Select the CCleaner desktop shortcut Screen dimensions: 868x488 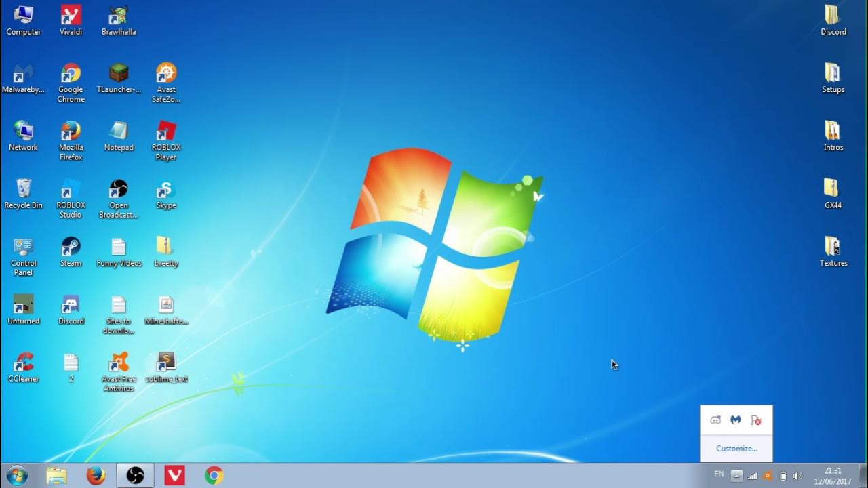coord(23,367)
